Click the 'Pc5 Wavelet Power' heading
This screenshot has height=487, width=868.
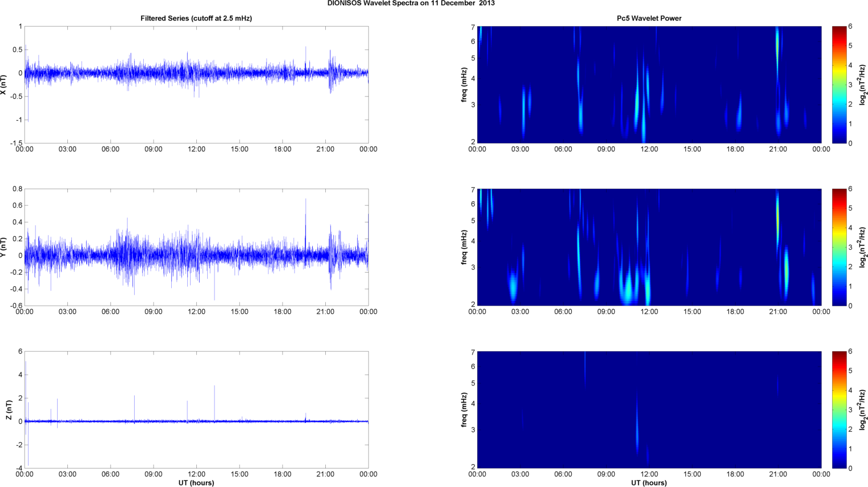(649, 18)
